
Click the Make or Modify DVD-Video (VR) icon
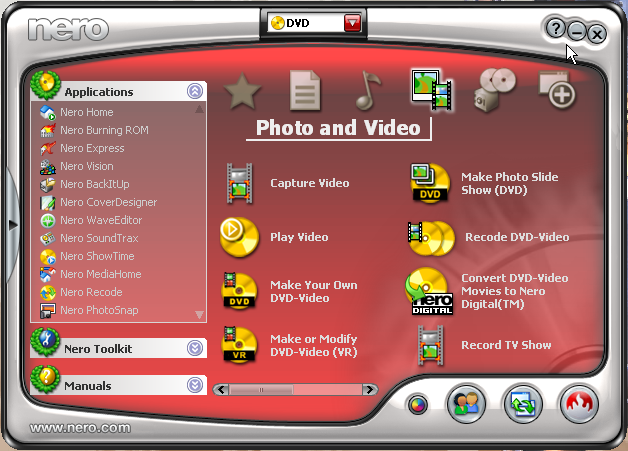239,345
